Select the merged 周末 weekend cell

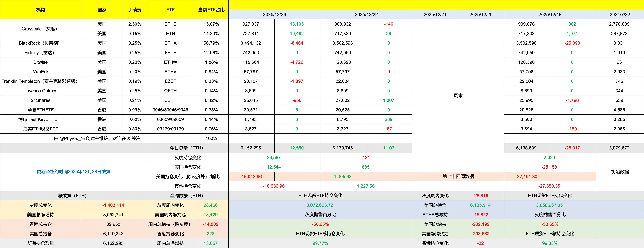click(458, 95)
